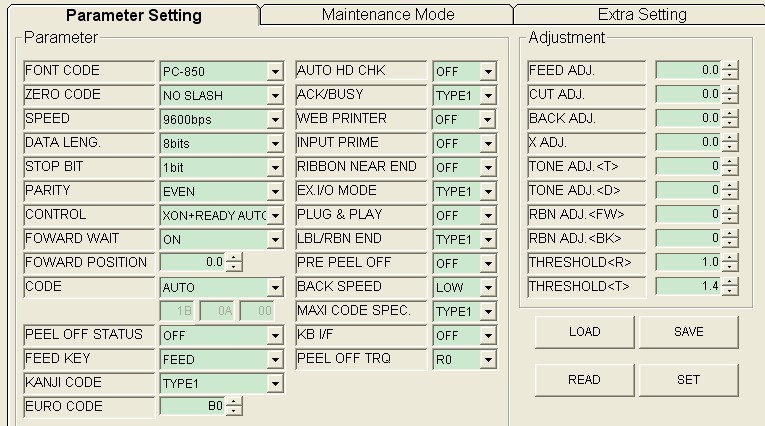Click the READ button
Screen dimensions: 765x426
click(x=584, y=380)
